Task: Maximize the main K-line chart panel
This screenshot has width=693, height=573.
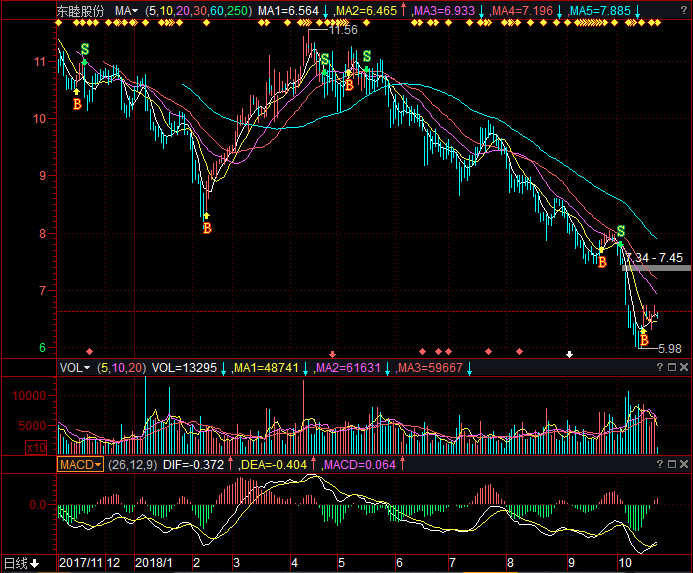Action: [x=672, y=10]
